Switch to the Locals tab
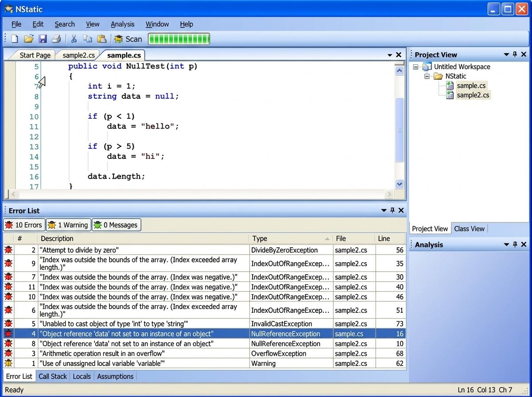The width and height of the screenshot is (532, 397). (82, 376)
